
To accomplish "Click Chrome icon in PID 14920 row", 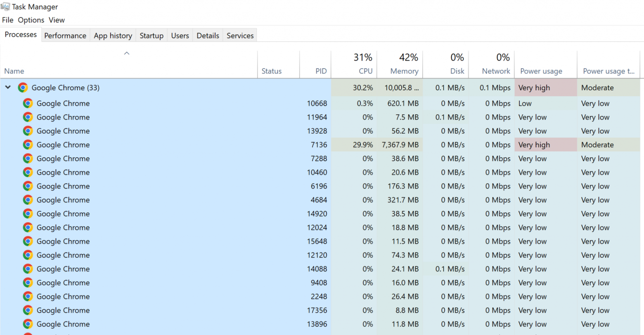I will click(28, 214).
